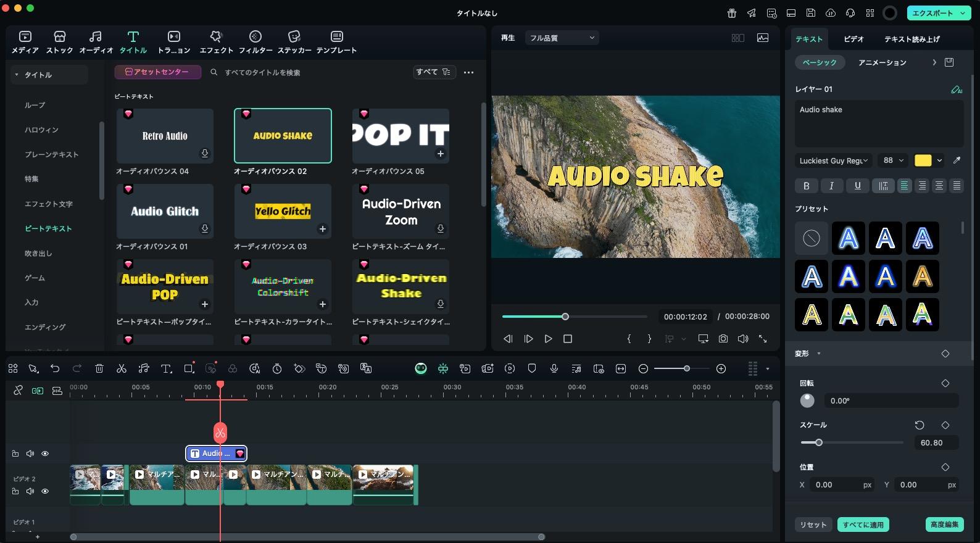Select the Yello Glitch title thumbnail

283,211
